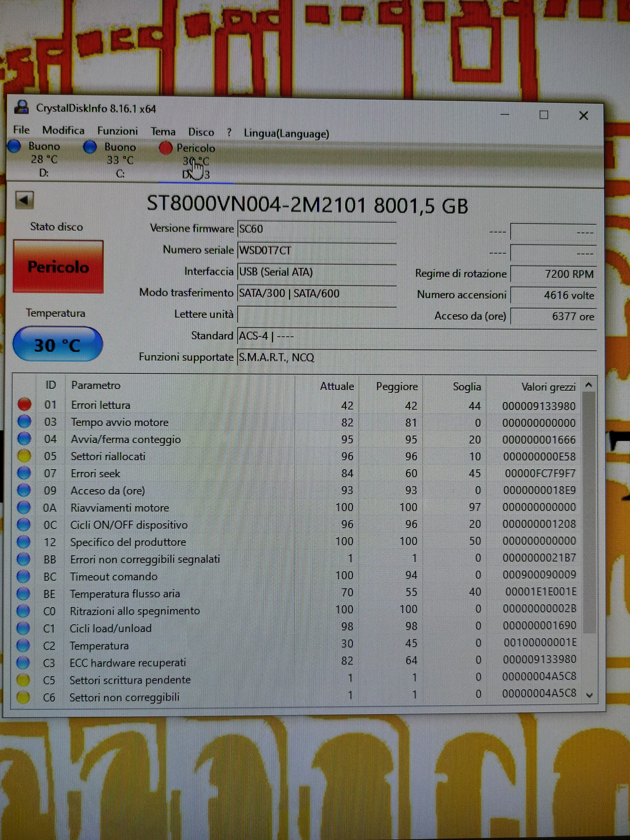Click the blue dot for Temperatura flusso aria
This screenshot has width=630, height=840.
click(x=23, y=593)
